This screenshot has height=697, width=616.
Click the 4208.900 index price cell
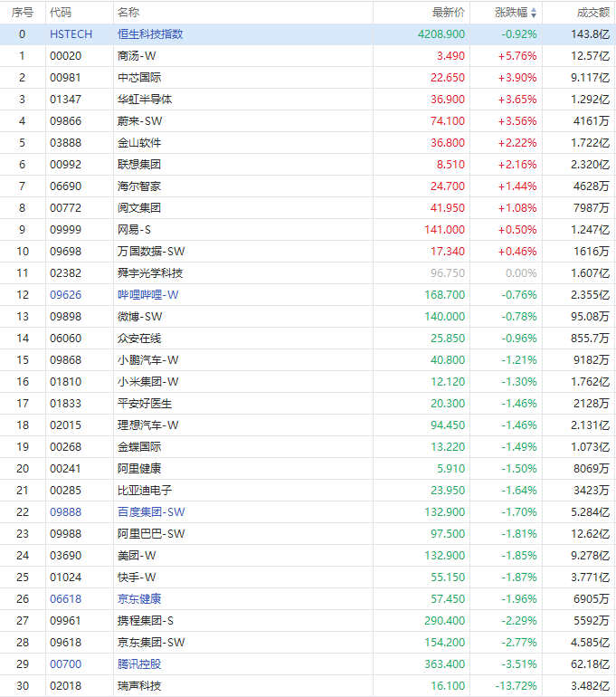441,34
